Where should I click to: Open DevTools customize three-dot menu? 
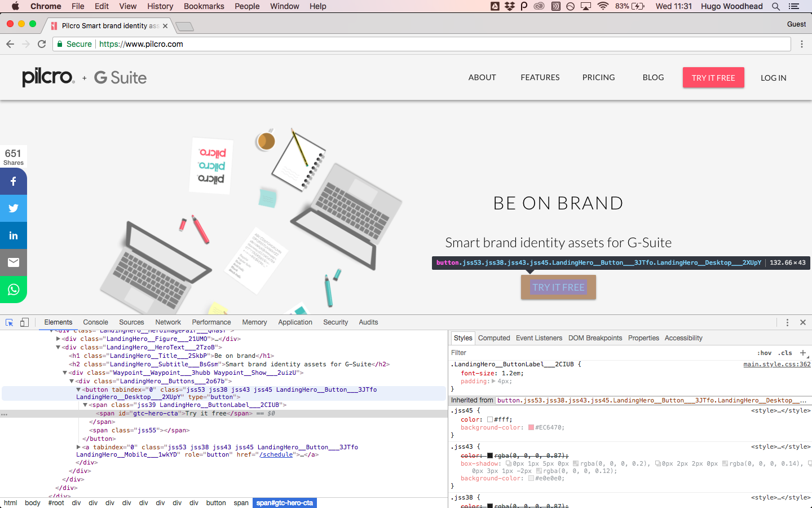[787, 322]
